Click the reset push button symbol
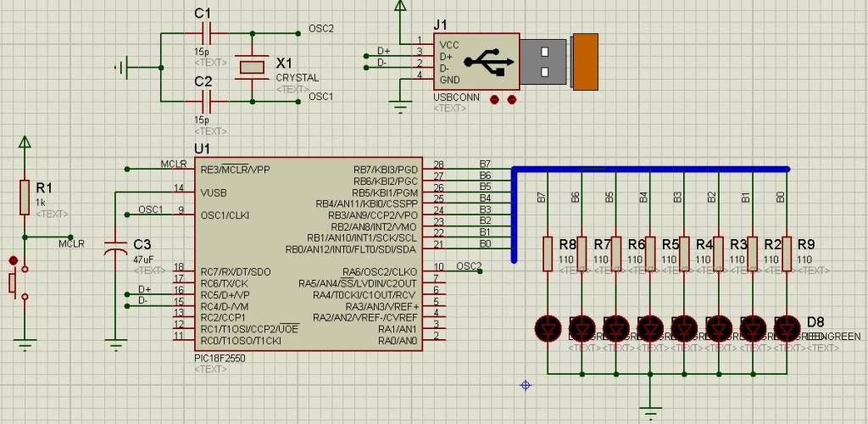Screen dimensions: 868x424 (19, 282)
